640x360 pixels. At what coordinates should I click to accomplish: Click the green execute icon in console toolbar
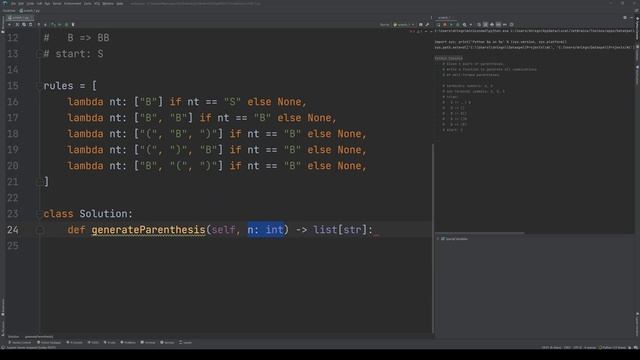pos(451,24)
